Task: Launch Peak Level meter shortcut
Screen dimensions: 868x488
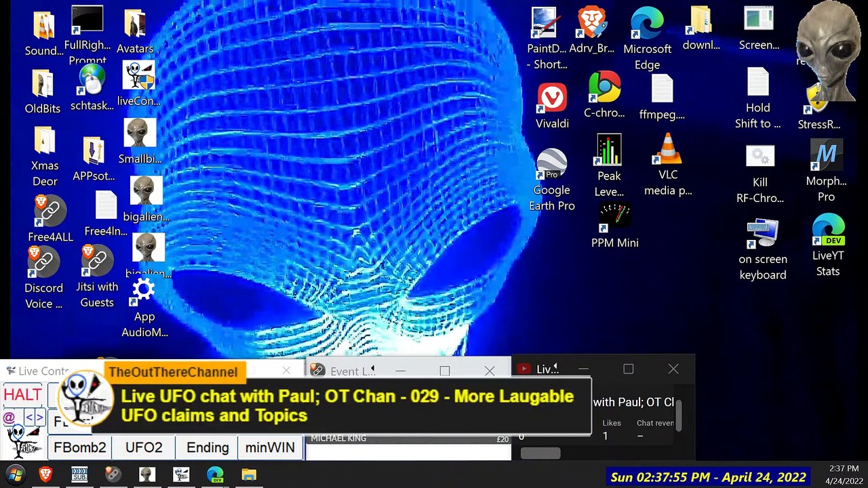Action: point(609,167)
